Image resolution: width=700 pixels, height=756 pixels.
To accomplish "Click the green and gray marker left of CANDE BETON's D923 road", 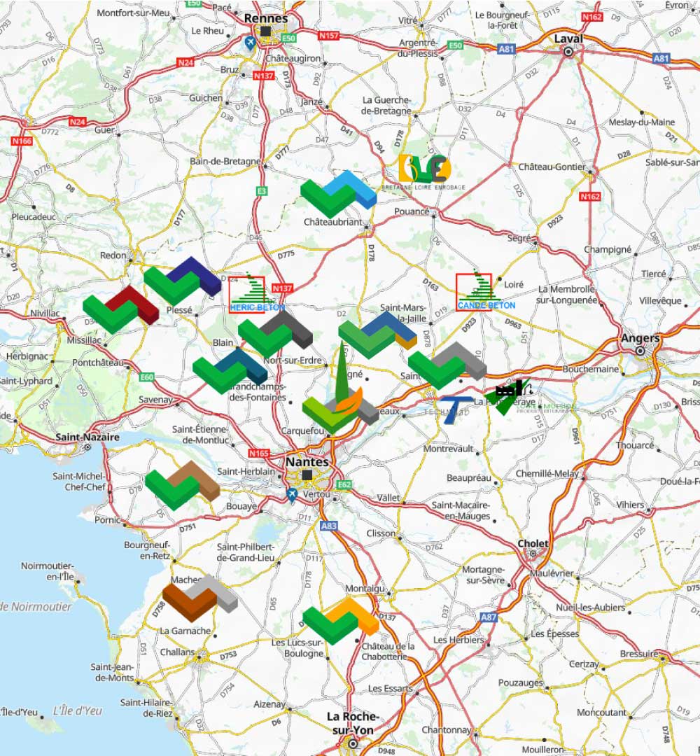I will coord(447,365).
